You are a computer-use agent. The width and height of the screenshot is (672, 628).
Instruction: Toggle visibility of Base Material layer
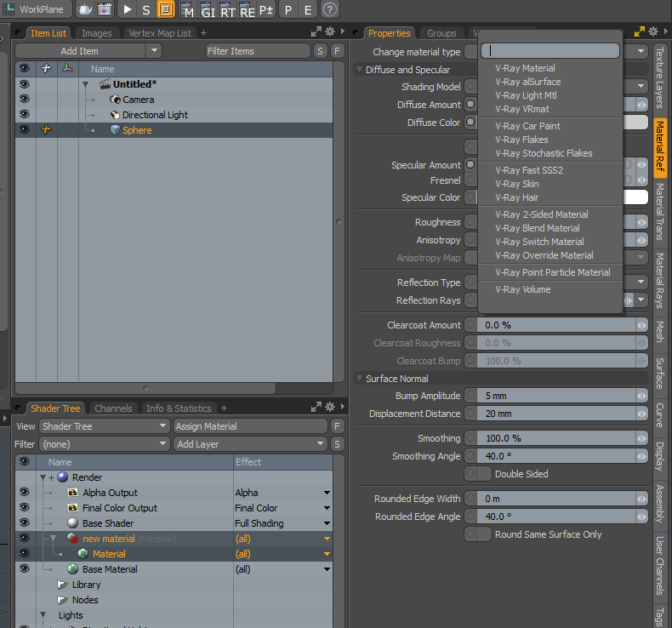click(25, 568)
